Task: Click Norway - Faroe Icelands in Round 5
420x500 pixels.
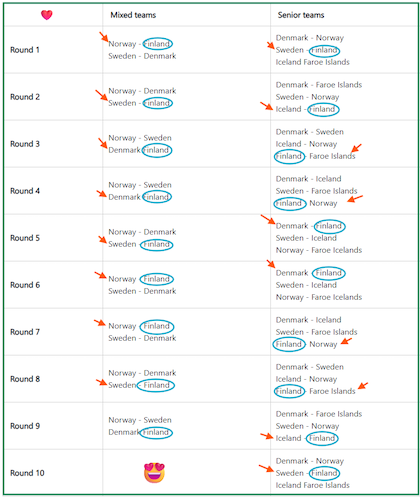Action: point(319,250)
